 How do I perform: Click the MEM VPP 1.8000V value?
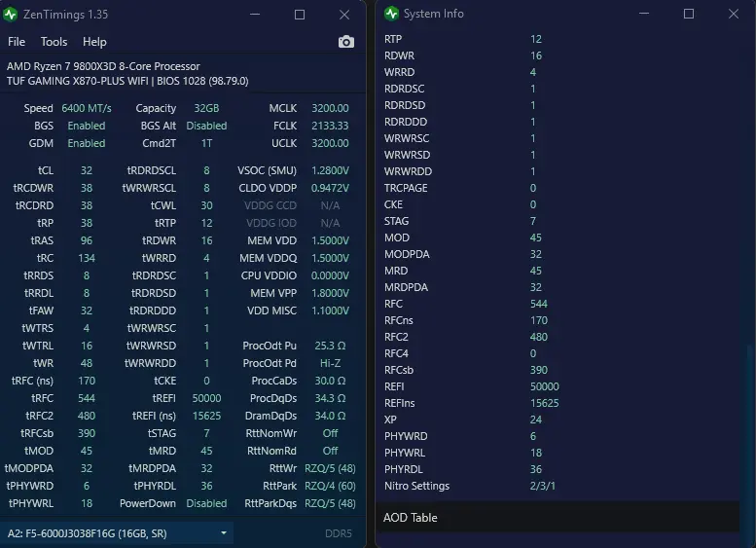330,293
